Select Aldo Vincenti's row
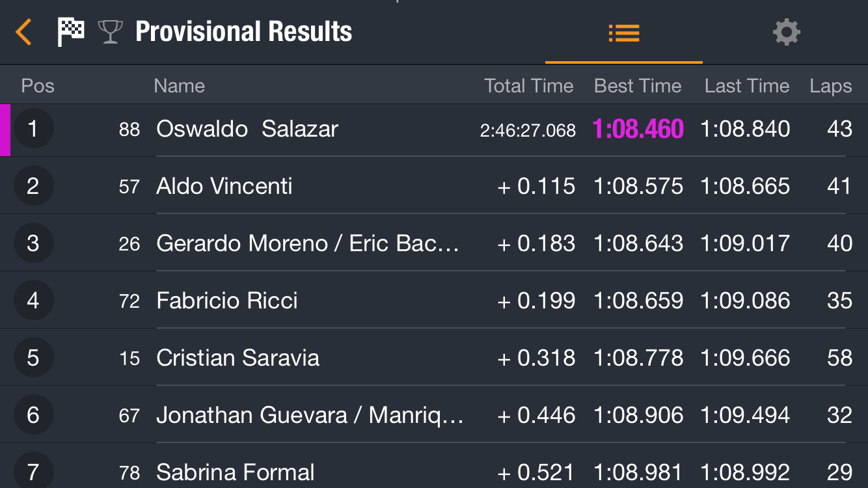This screenshot has height=488, width=868. tap(434, 186)
